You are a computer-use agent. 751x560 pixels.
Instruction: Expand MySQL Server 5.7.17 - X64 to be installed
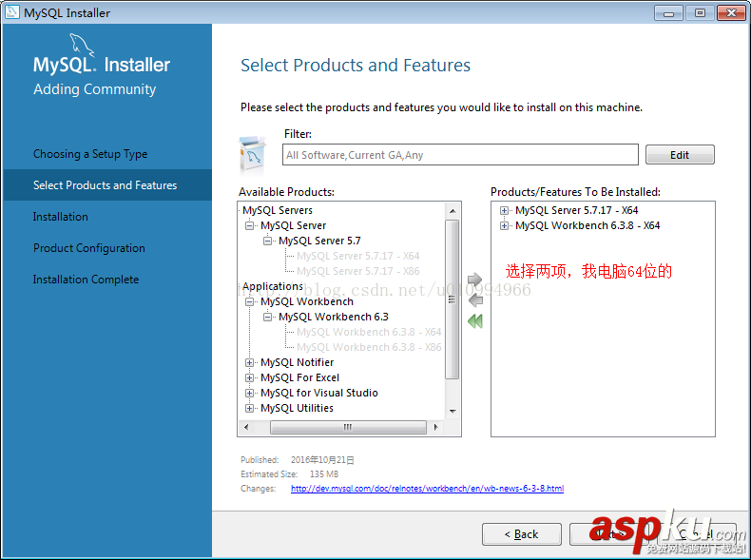tap(504, 211)
